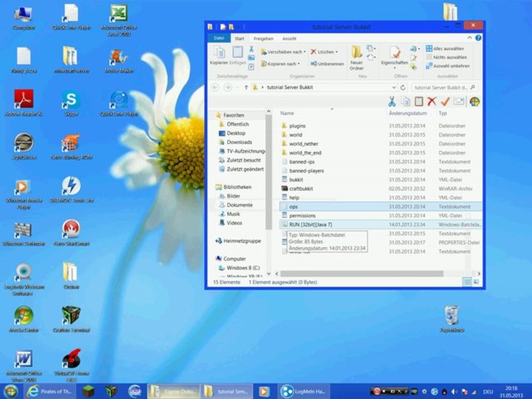Click the scissors cut icon in toolbar
This screenshot has height=399, width=532.
[391, 101]
